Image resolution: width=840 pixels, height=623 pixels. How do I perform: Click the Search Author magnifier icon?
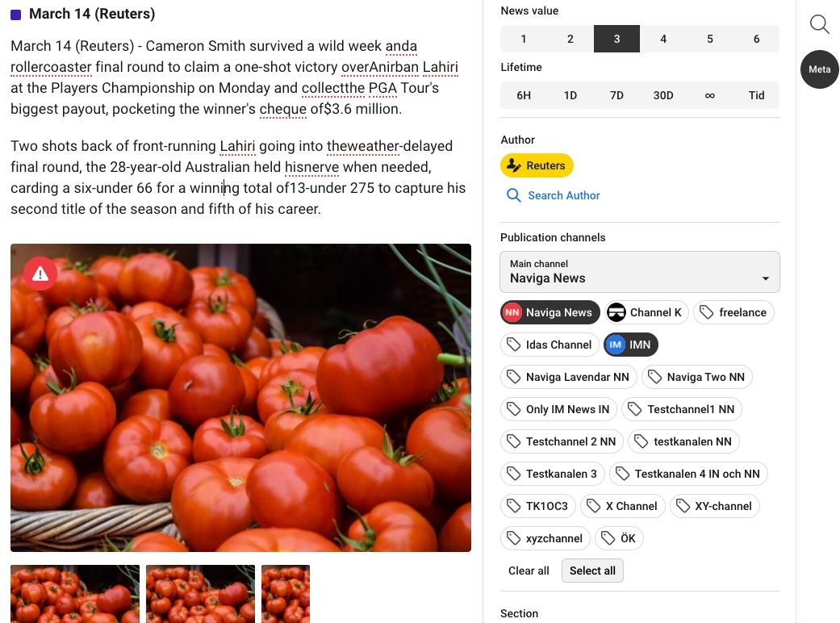[513, 195]
